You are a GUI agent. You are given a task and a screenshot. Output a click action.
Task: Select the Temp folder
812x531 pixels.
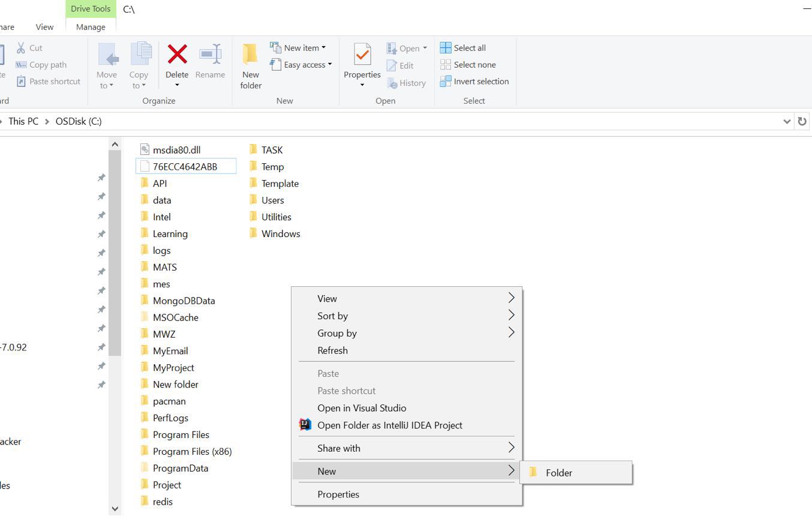[266, 167]
